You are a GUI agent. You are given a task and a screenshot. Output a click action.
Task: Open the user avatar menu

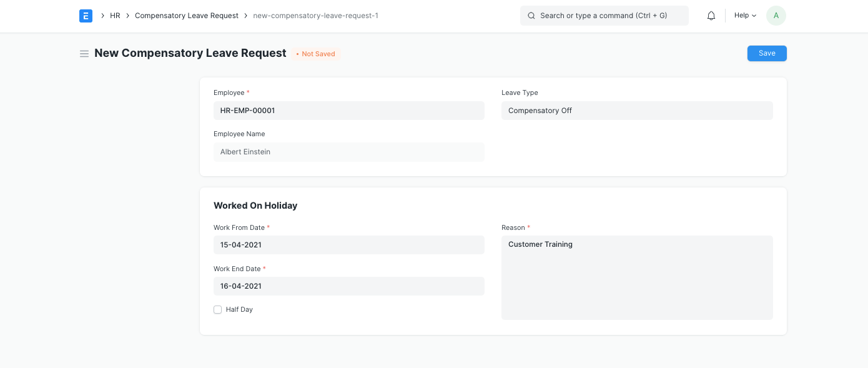point(776,16)
